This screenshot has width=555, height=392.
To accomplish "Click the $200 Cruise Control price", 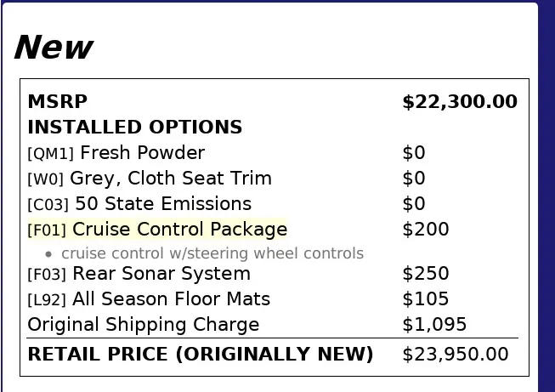I will pyautogui.click(x=426, y=230).
